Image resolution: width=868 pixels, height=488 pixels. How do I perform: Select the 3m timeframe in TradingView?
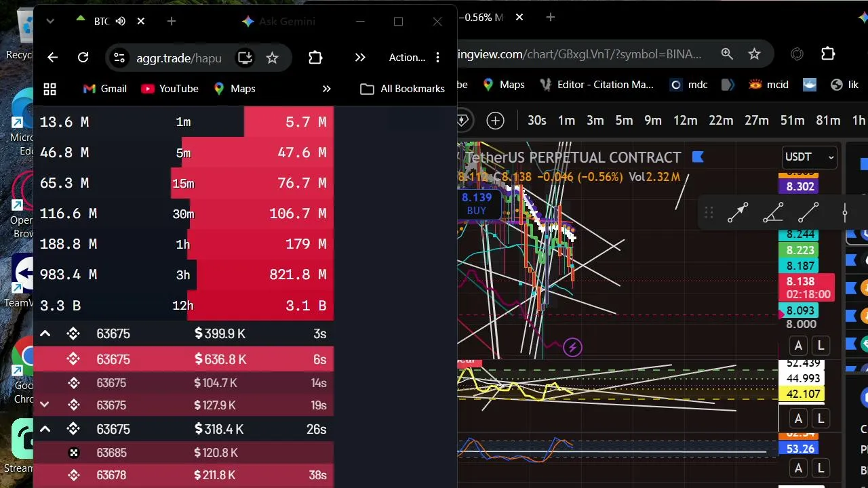(x=595, y=120)
